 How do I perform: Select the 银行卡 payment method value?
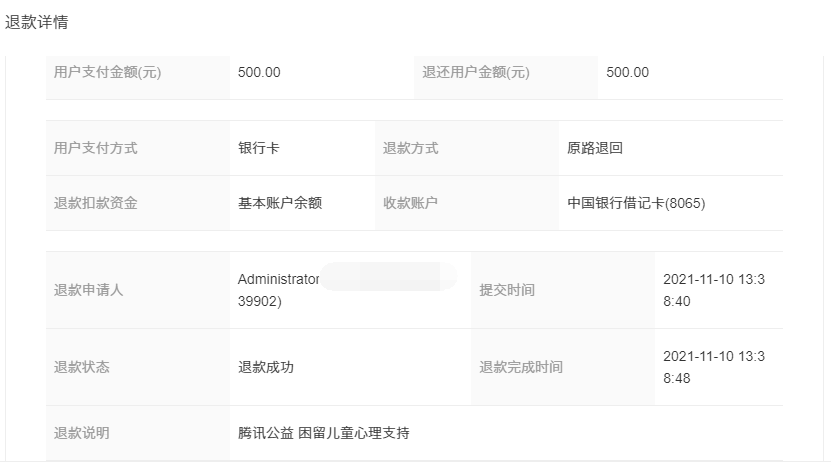[x=259, y=148]
